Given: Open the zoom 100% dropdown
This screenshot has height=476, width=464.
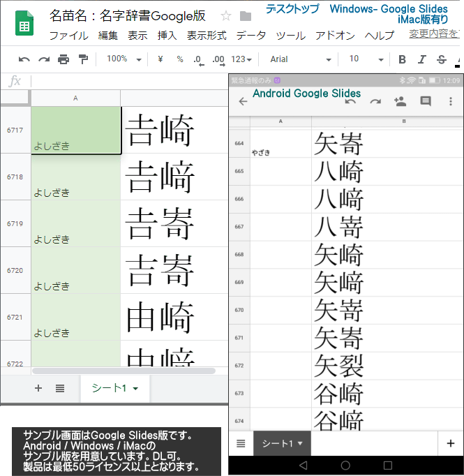Looking at the screenshot, I should tap(124, 59).
